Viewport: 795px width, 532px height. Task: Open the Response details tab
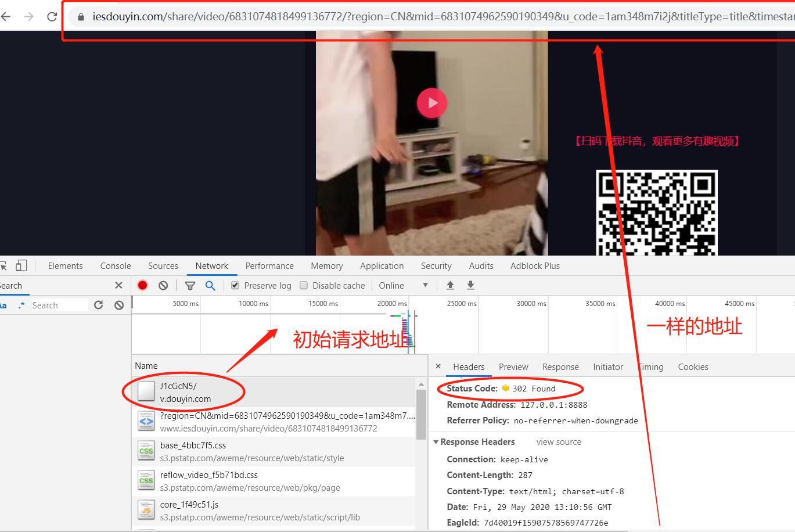tap(560, 366)
